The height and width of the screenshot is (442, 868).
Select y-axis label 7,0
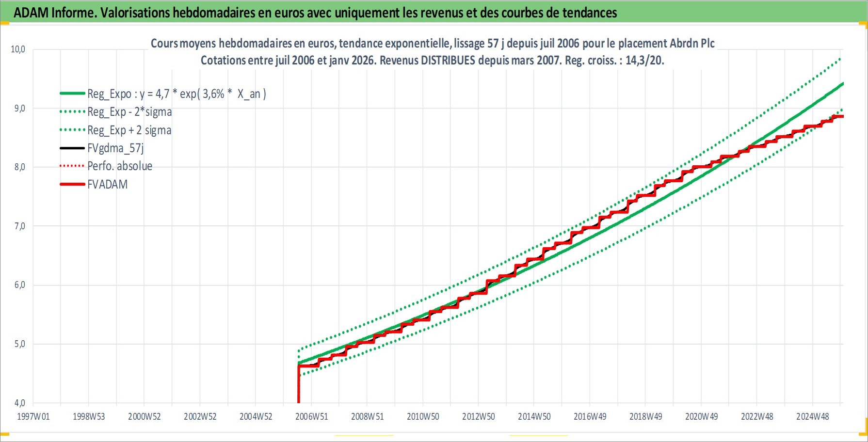click(19, 226)
